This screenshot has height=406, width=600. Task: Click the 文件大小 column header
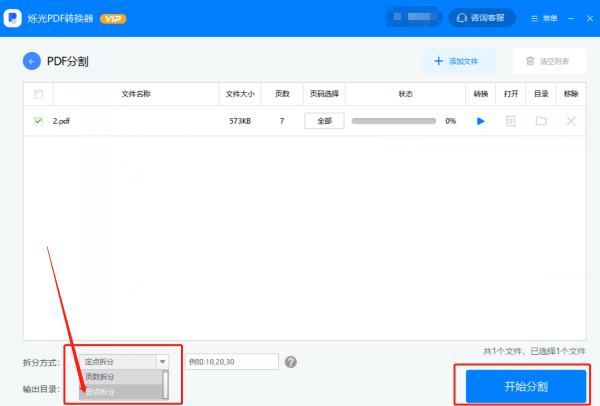click(240, 94)
